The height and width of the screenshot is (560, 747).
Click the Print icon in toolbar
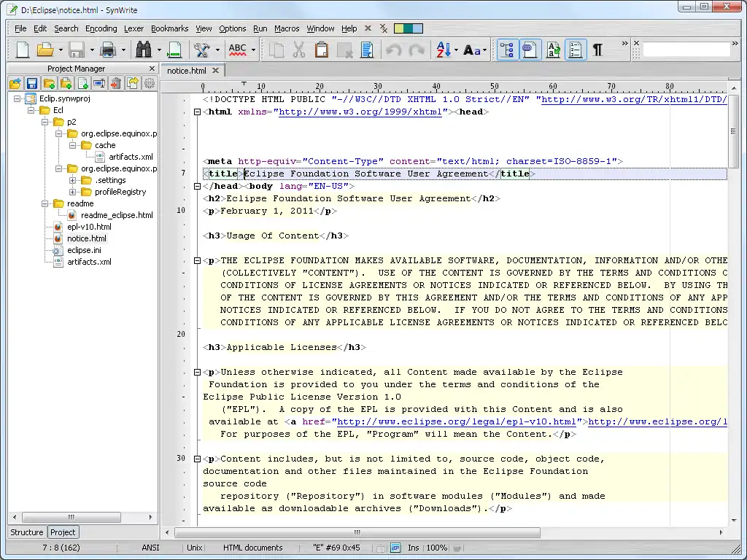coord(108,50)
